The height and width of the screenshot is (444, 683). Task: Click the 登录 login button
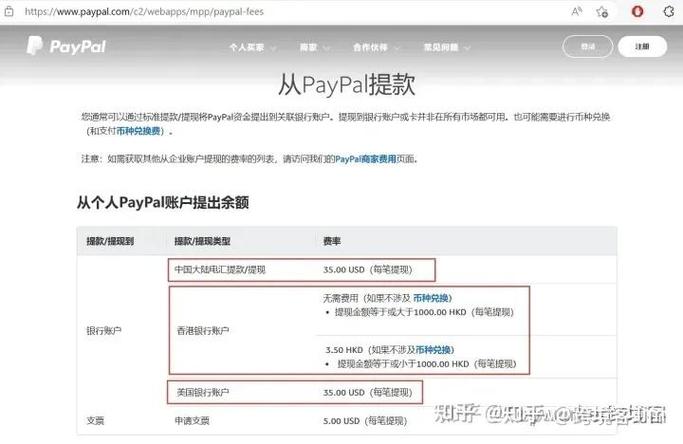pyautogui.click(x=588, y=46)
